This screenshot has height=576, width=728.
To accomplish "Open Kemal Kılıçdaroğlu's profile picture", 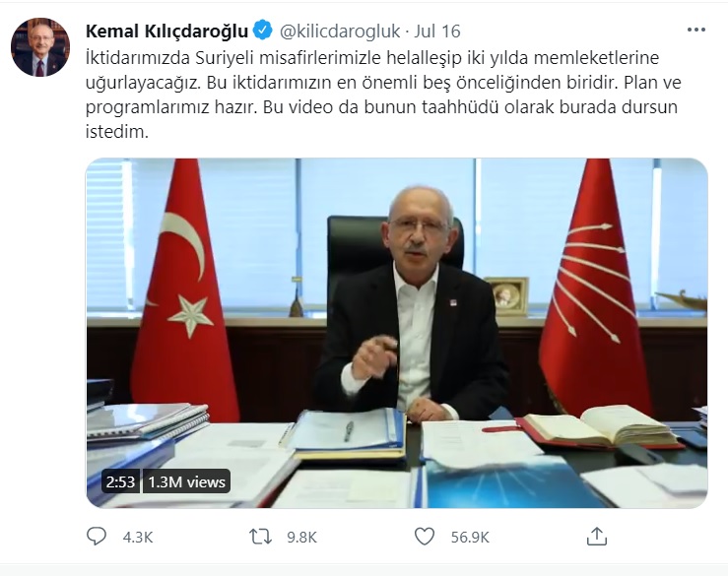I will point(40,47).
